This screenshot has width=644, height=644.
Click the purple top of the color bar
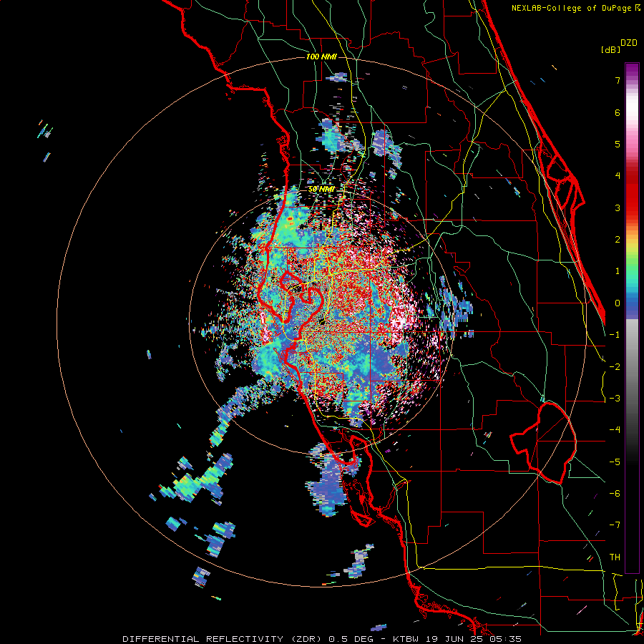(632, 70)
